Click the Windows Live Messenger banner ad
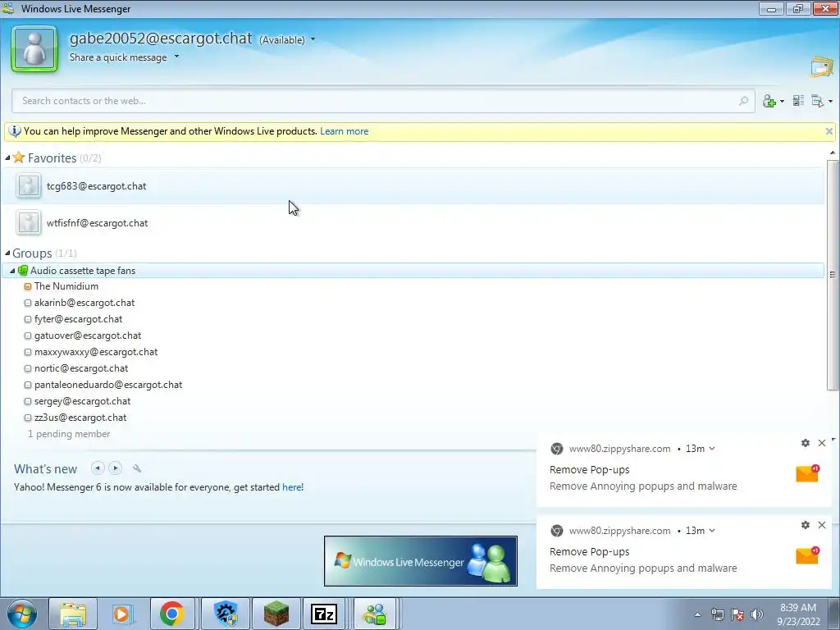The image size is (840, 630). tap(421, 561)
